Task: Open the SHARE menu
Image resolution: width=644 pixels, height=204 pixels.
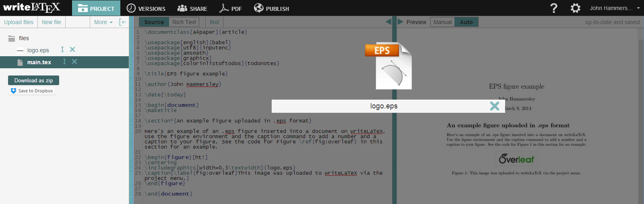Action: (192, 8)
